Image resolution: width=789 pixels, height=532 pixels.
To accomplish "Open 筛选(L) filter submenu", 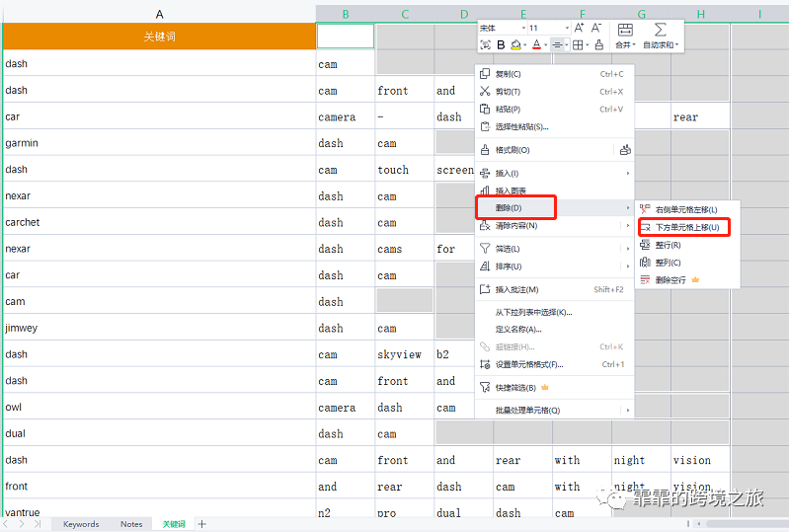I will pyautogui.click(x=555, y=249).
